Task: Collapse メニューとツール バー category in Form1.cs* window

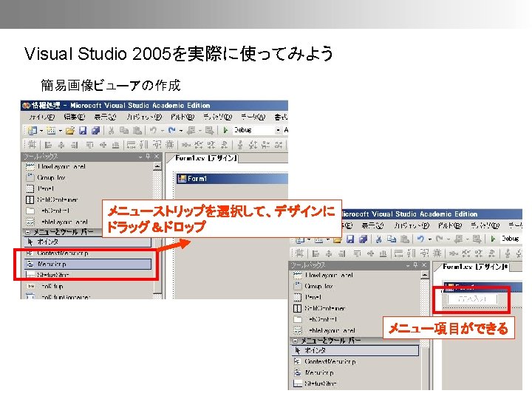Action: 295,341
